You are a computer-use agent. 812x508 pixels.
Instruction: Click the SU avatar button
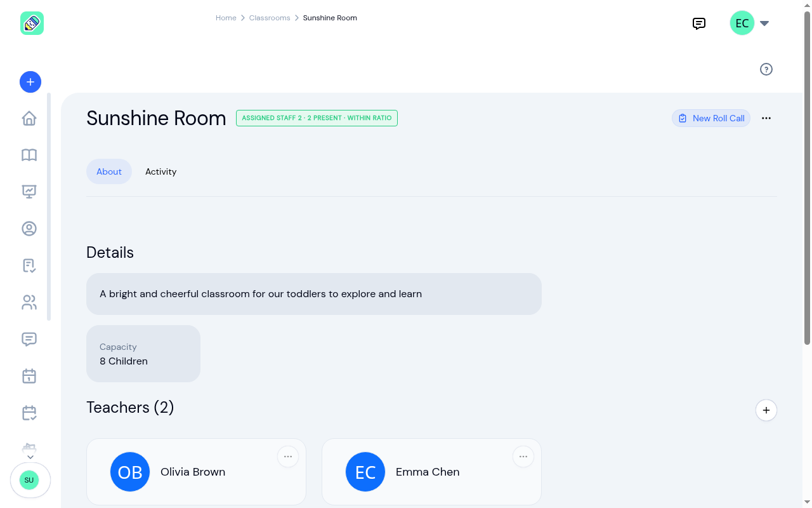point(30,480)
